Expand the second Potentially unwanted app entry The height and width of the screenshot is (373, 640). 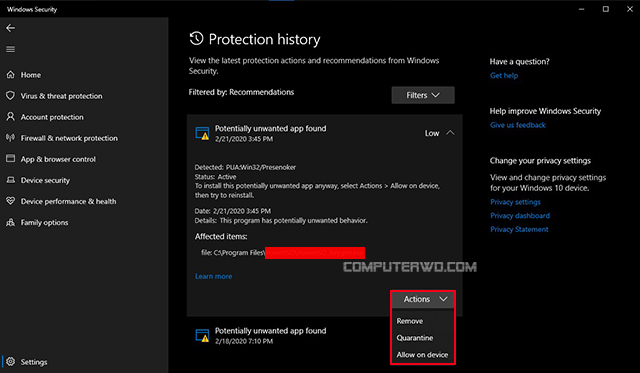324,335
